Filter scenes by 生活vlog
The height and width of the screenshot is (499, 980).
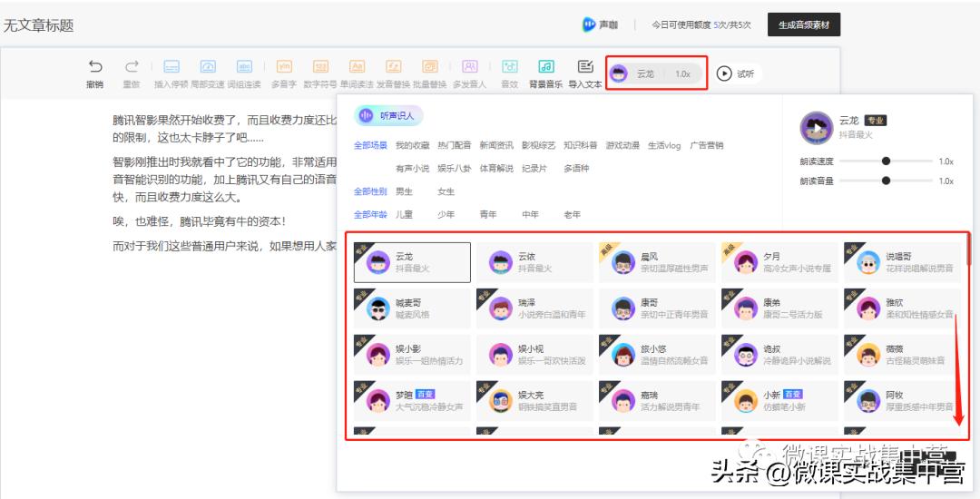coord(663,145)
